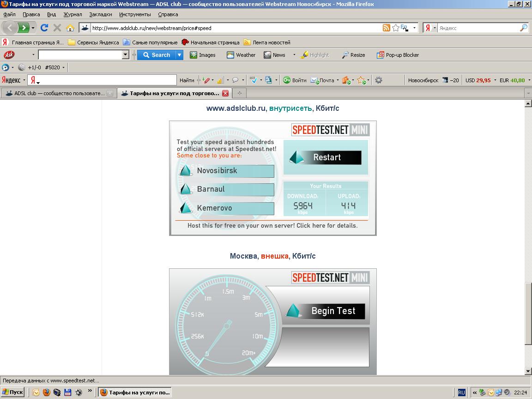
Task: Click the Yandex Bar page translate icon
Action: click(268, 80)
